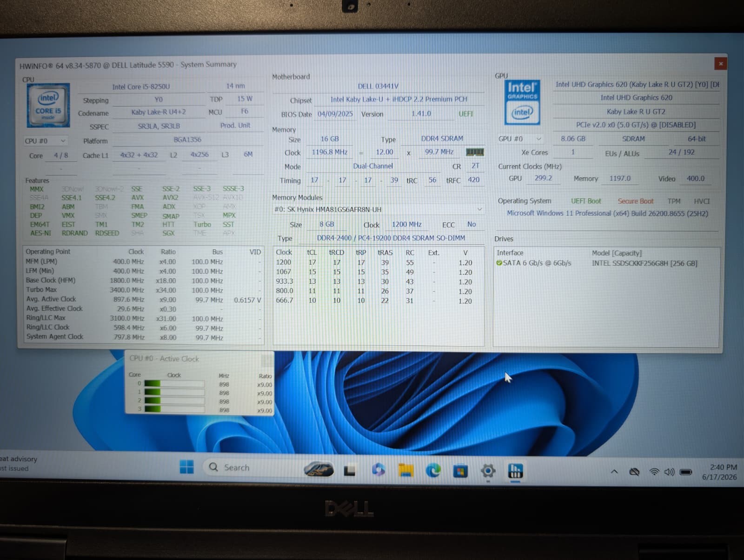
Task: Click the speaker volume tray icon
Action: click(x=669, y=472)
